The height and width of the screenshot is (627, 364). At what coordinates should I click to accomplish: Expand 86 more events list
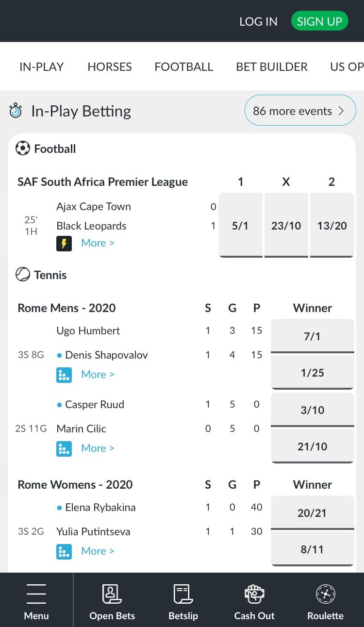point(300,111)
